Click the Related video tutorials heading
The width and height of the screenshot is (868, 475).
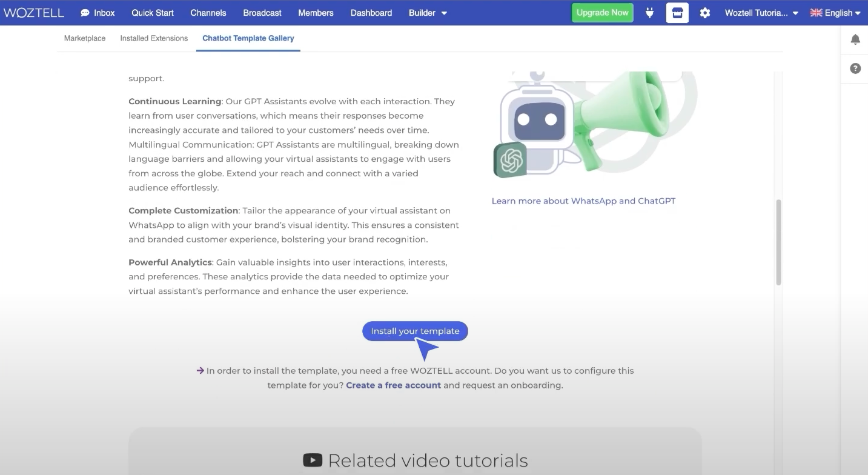pos(428,460)
